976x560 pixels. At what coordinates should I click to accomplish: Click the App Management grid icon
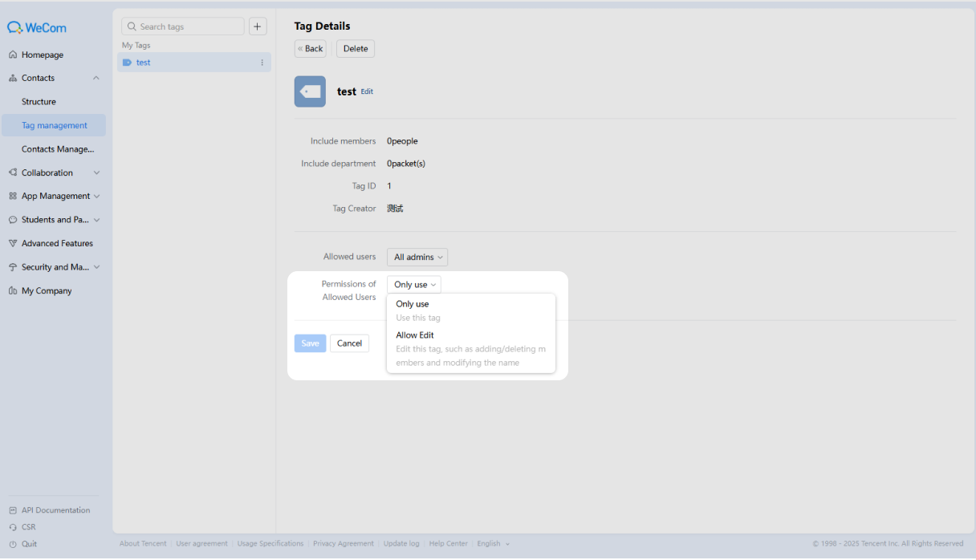[x=13, y=197]
